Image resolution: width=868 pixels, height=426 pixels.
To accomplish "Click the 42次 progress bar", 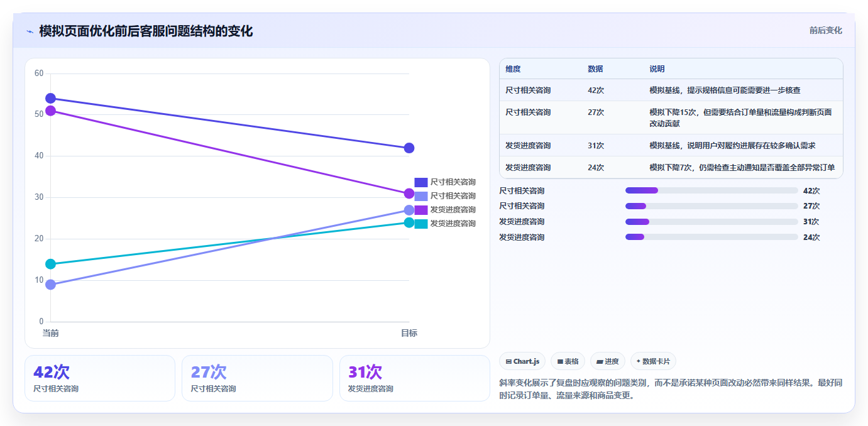I will (711, 190).
